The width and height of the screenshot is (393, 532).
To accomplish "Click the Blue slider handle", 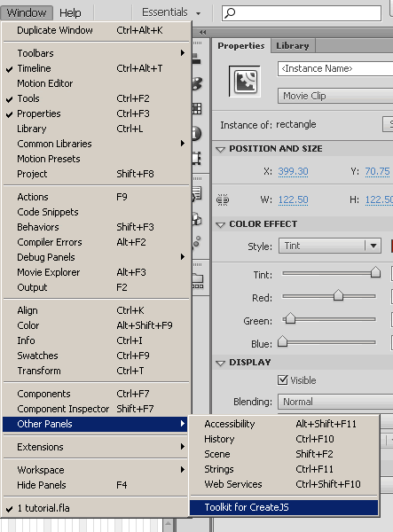I will click(282, 341).
